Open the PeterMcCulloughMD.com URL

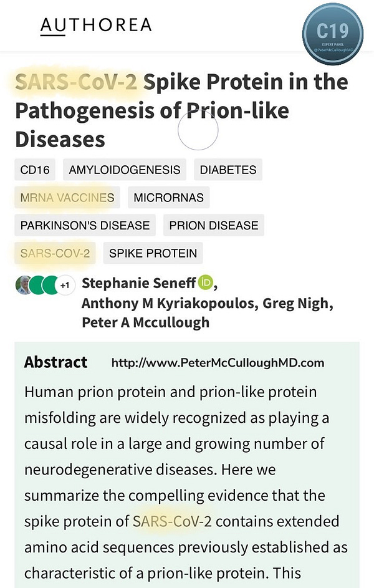click(218, 363)
